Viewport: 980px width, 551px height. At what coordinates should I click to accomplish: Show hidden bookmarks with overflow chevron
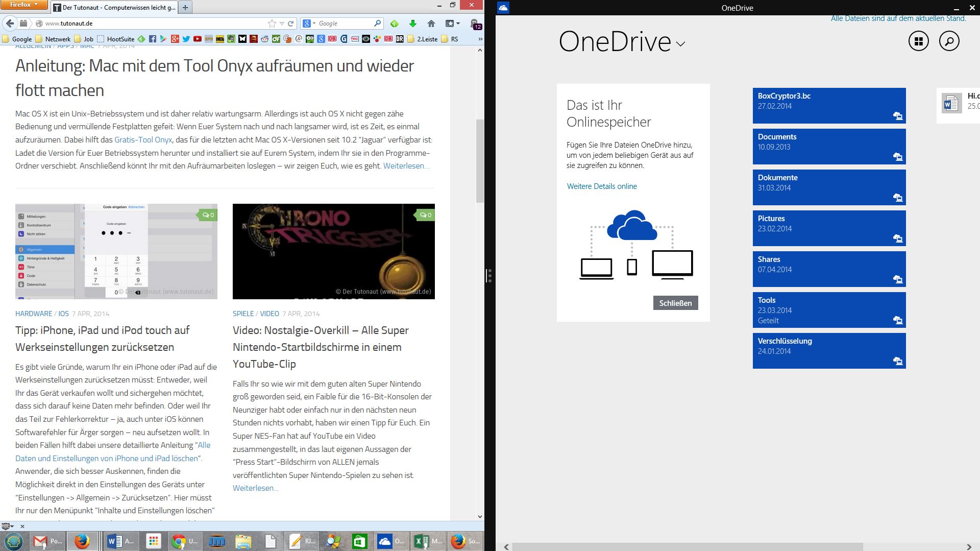pos(479,39)
